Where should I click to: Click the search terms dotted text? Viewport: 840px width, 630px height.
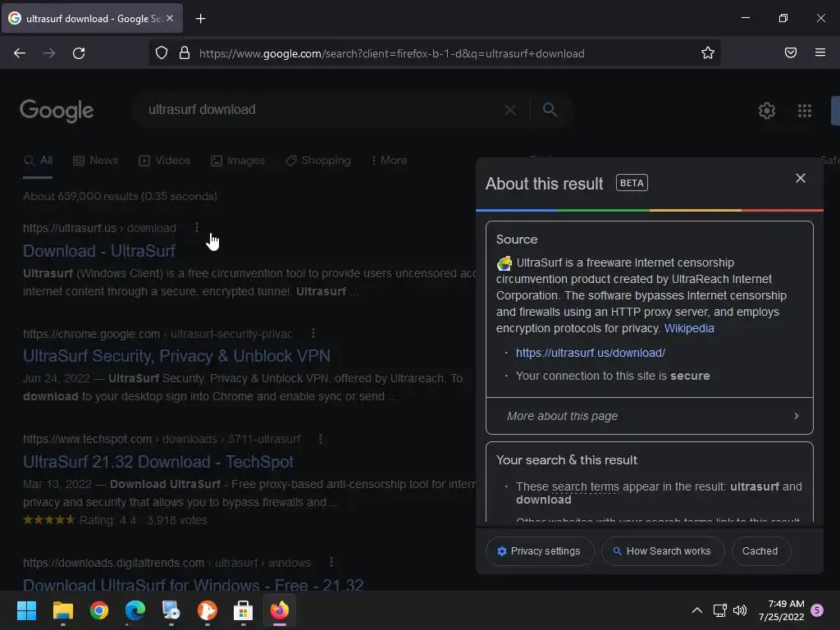tap(585, 486)
